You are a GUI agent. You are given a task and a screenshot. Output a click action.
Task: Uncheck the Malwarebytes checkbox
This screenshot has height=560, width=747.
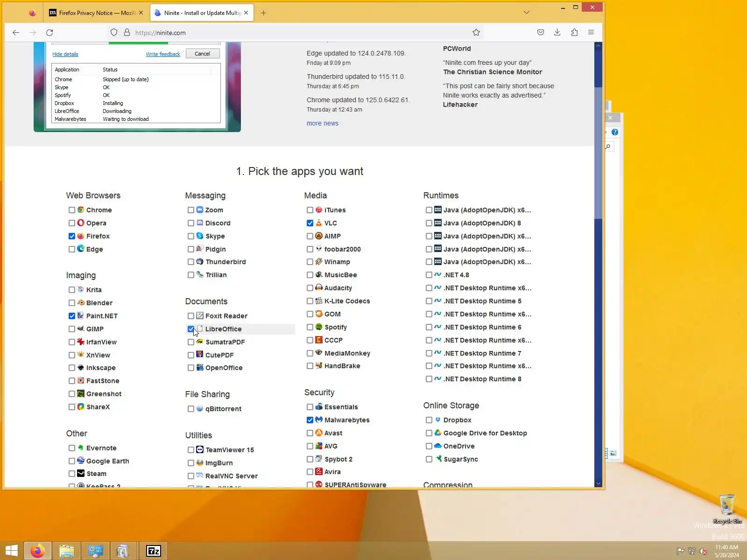point(310,420)
